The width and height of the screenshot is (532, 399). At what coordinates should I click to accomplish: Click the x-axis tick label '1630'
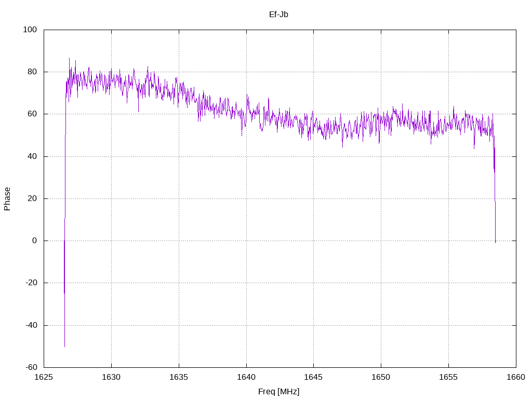[111, 377]
